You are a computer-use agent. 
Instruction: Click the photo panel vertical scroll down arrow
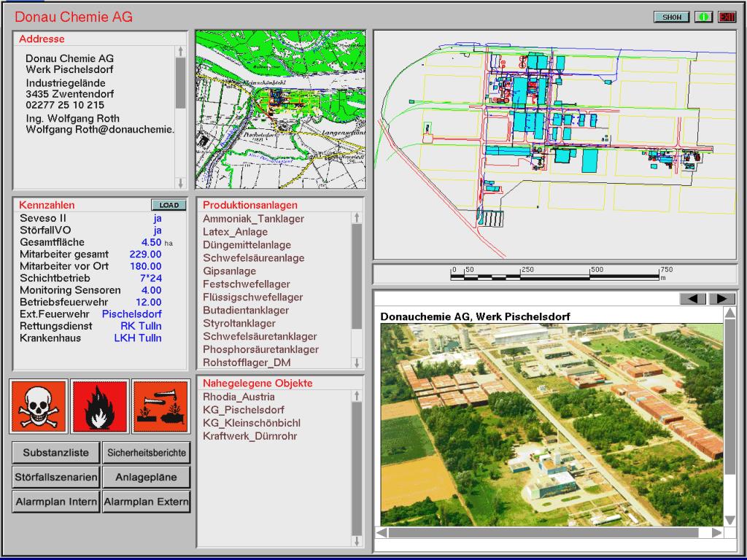click(x=729, y=520)
